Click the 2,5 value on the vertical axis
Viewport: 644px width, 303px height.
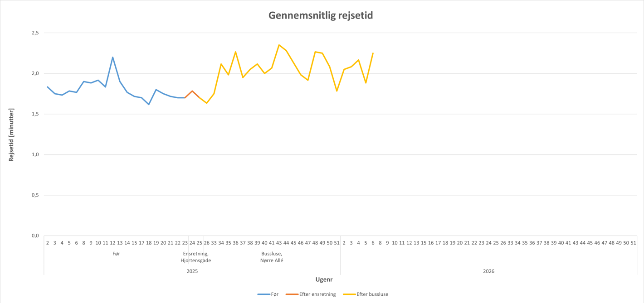pos(35,33)
